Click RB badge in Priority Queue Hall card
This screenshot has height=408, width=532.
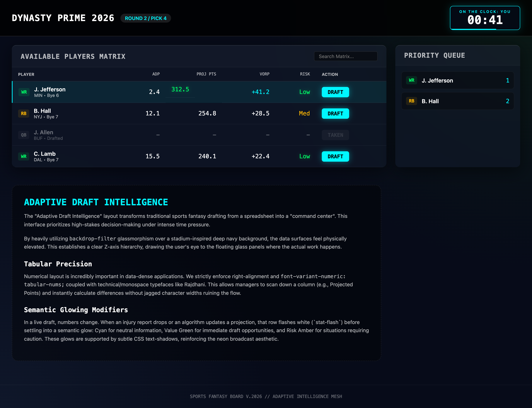411,101
